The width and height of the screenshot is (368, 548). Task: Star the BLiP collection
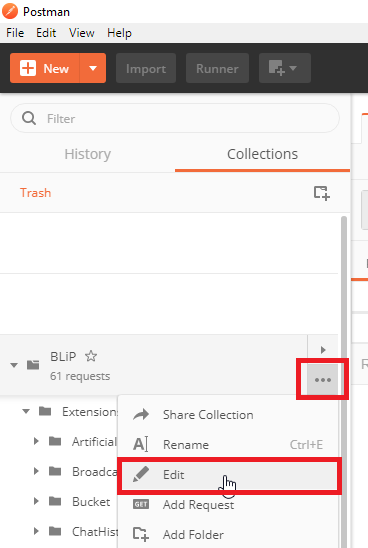tap(91, 356)
